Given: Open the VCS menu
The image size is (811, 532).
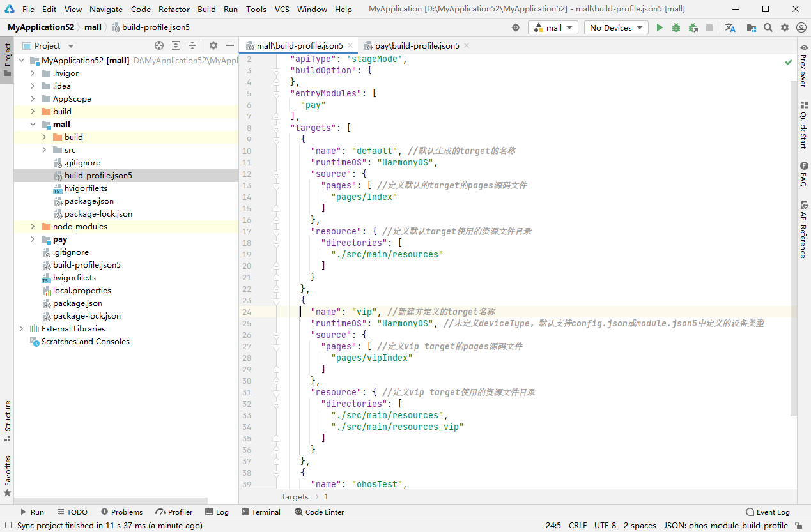Looking at the screenshot, I should coord(282,9).
